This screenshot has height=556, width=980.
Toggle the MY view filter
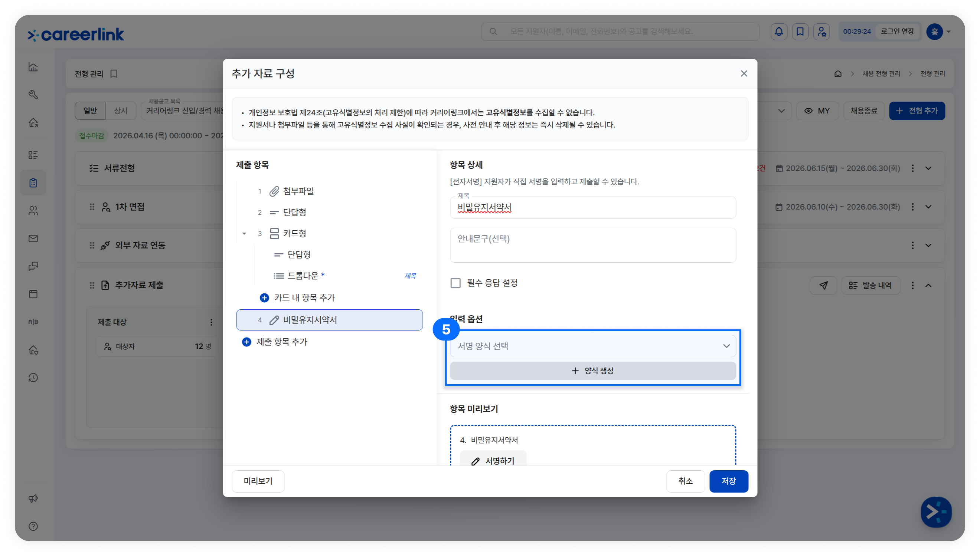pyautogui.click(x=817, y=111)
